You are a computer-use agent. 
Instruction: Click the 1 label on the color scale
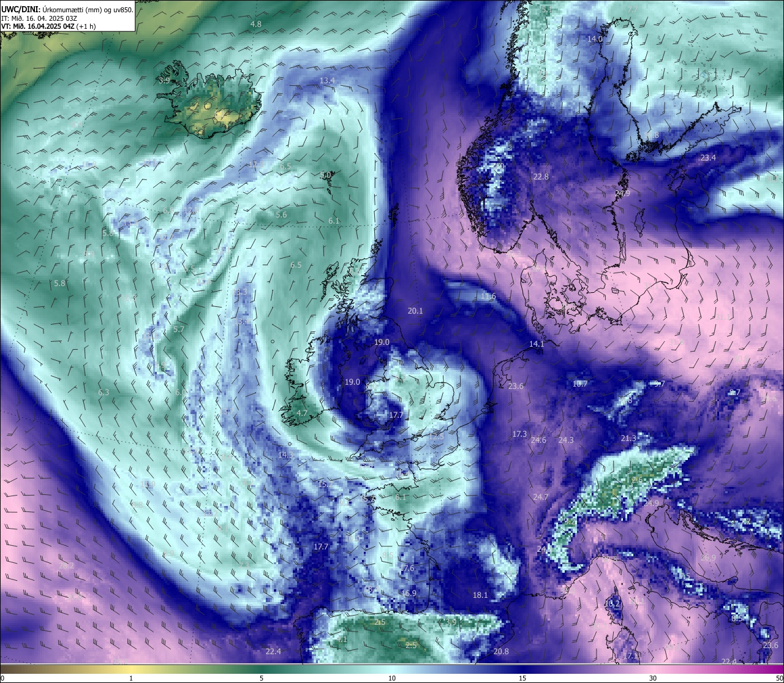(131, 678)
